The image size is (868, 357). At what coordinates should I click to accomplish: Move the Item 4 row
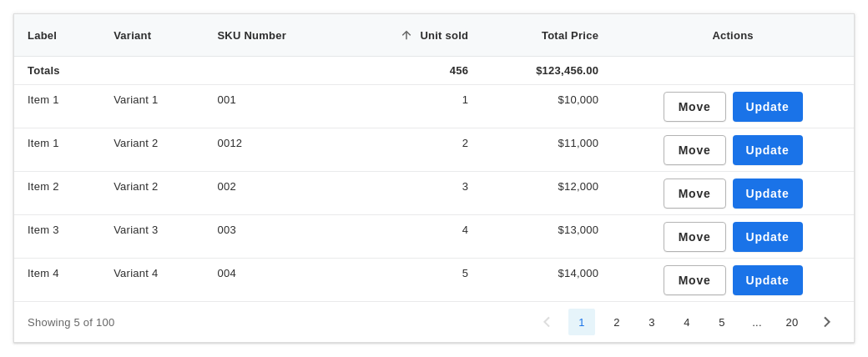tap(694, 280)
